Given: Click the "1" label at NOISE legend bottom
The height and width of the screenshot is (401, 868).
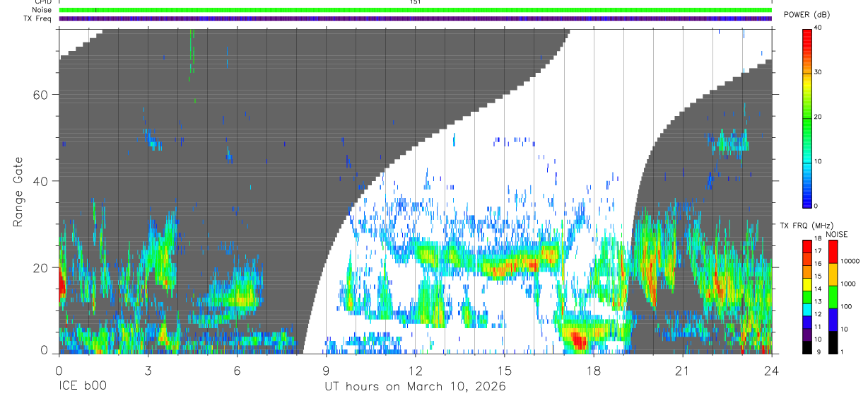Looking at the screenshot, I should click(x=841, y=351).
